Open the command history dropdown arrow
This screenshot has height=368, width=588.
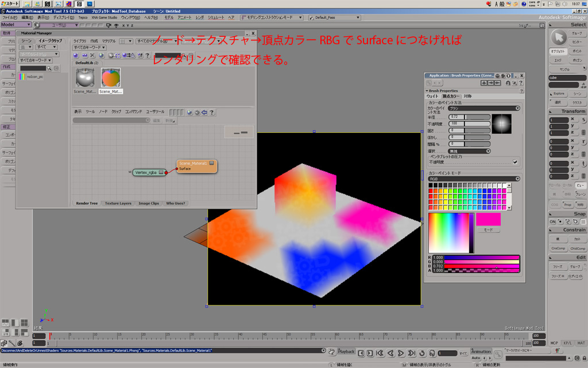pos(324,350)
